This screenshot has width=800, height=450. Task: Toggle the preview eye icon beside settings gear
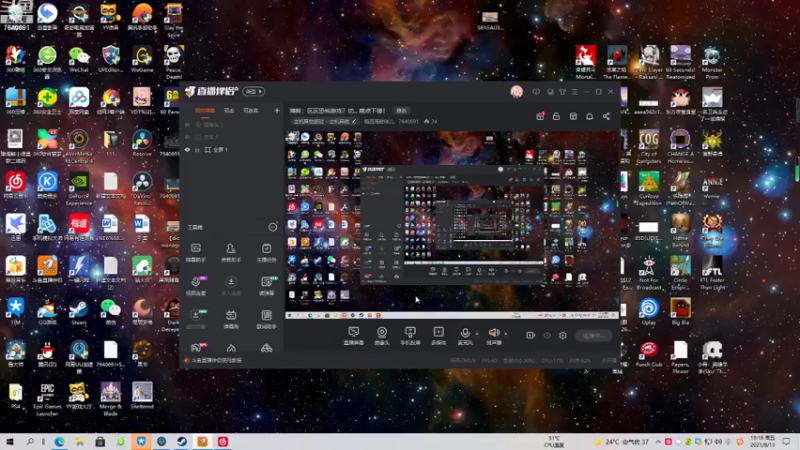(x=547, y=335)
